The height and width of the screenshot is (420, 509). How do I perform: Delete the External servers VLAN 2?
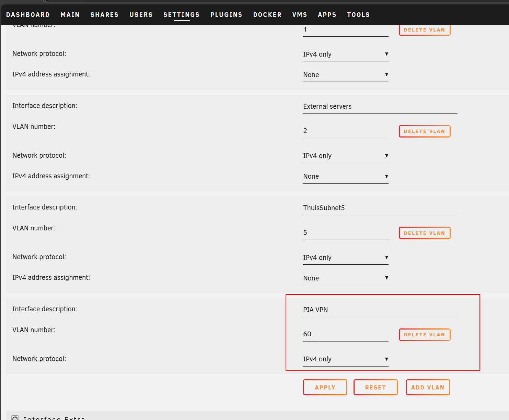point(425,131)
